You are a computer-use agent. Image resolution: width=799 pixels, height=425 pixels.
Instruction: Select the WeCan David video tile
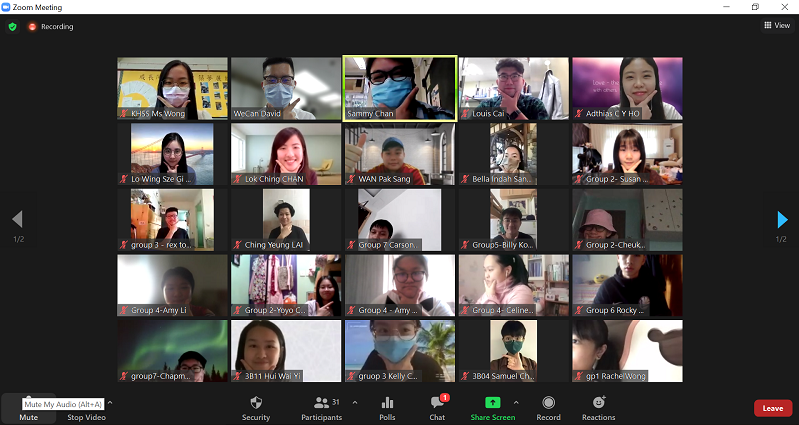pos(286,88)
